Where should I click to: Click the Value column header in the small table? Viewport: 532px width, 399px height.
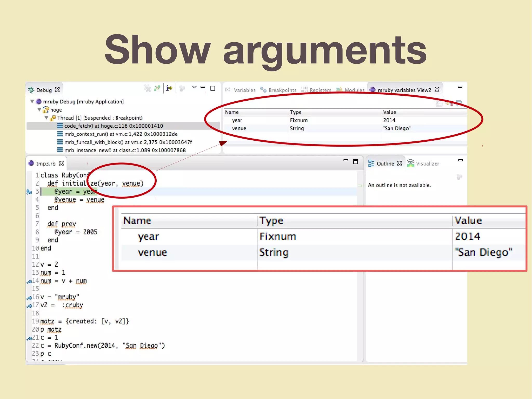click(424, 112)
